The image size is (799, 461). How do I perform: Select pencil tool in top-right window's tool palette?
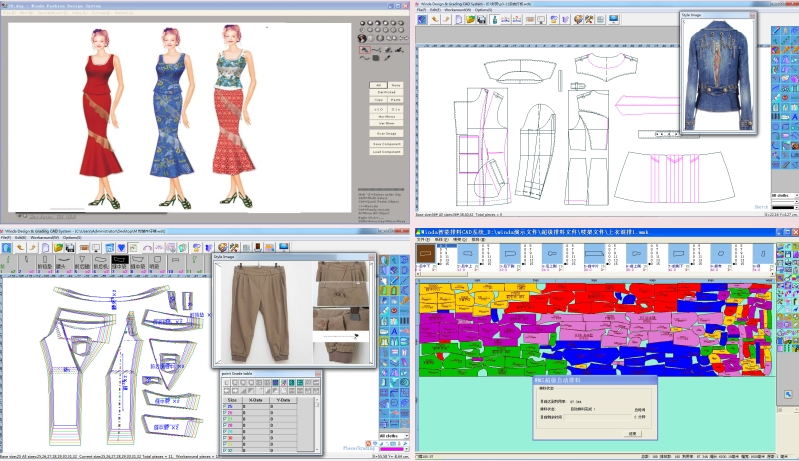coord(776,30)
